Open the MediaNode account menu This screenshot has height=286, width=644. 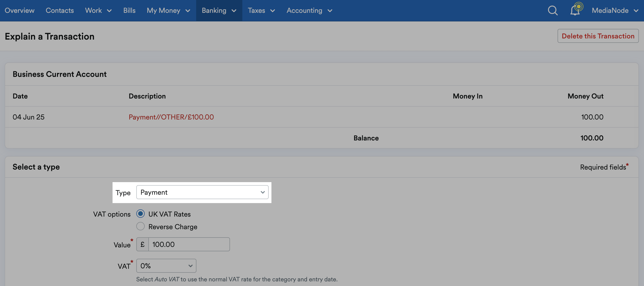(615, 10)
